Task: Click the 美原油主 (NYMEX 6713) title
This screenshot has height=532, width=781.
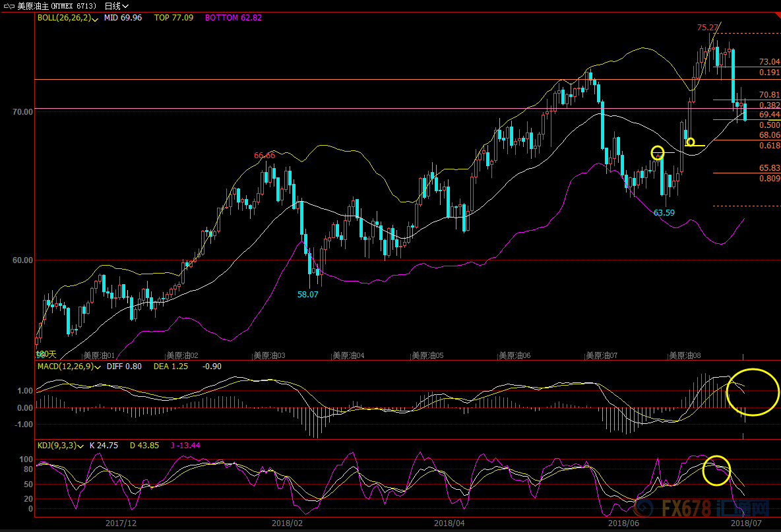Action: pos(57,6)
